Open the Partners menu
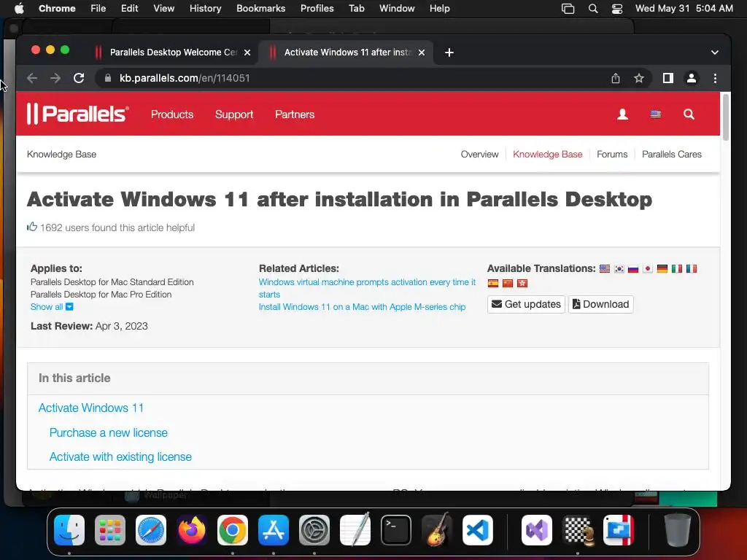 [x=295, y=114]
